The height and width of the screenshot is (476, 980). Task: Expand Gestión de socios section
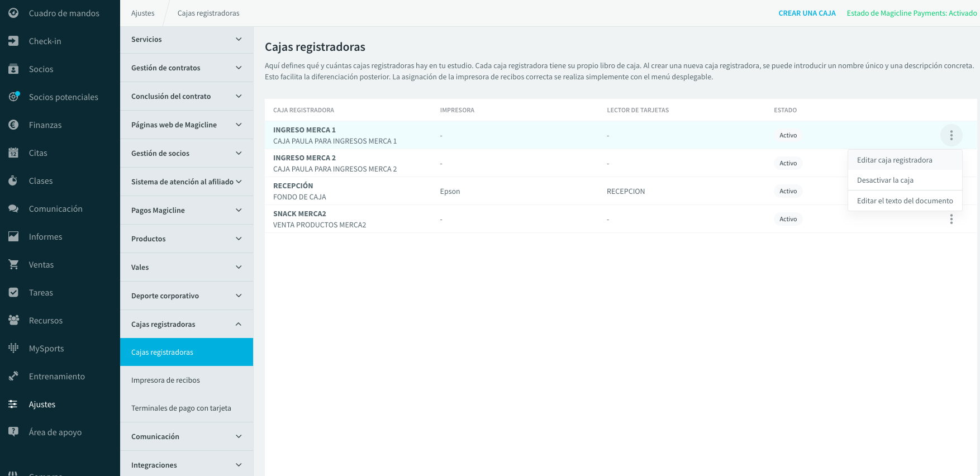point(187,153)
